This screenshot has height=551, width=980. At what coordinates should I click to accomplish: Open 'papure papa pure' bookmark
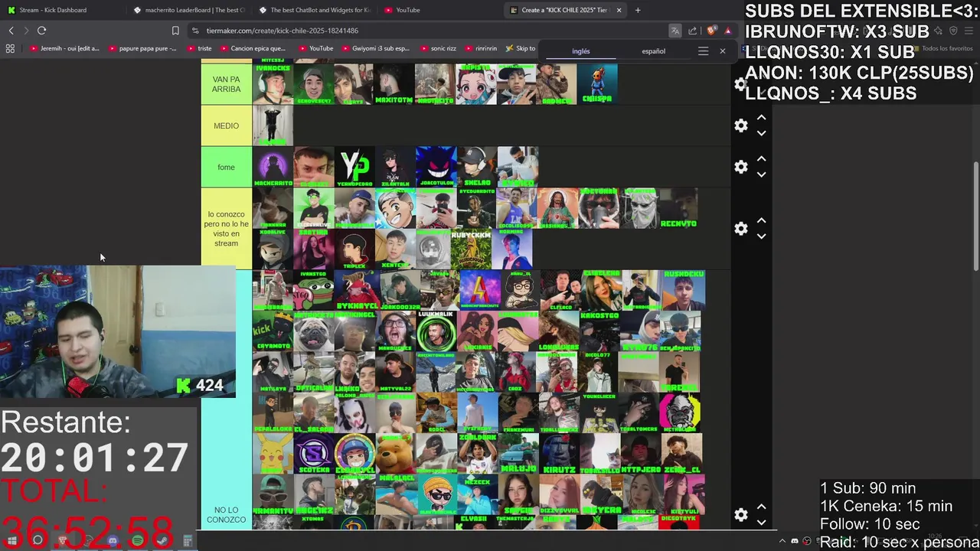click(x=143, y=48)
